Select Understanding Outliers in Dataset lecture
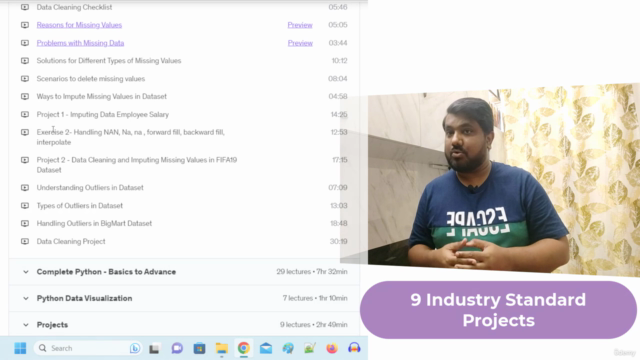 tap(90, 188)
